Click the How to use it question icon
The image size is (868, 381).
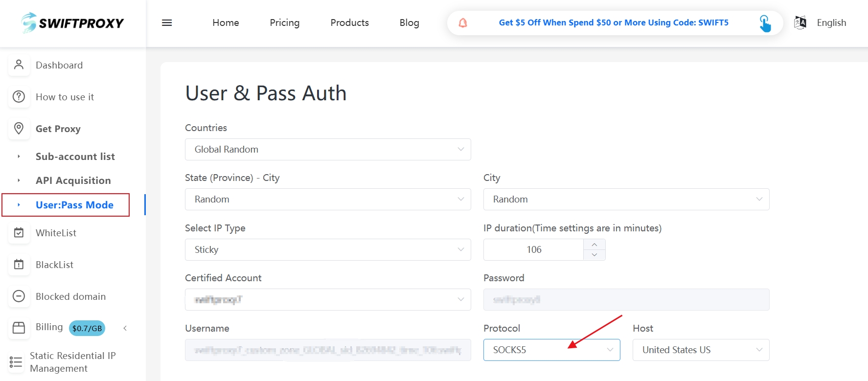[19, 96]
